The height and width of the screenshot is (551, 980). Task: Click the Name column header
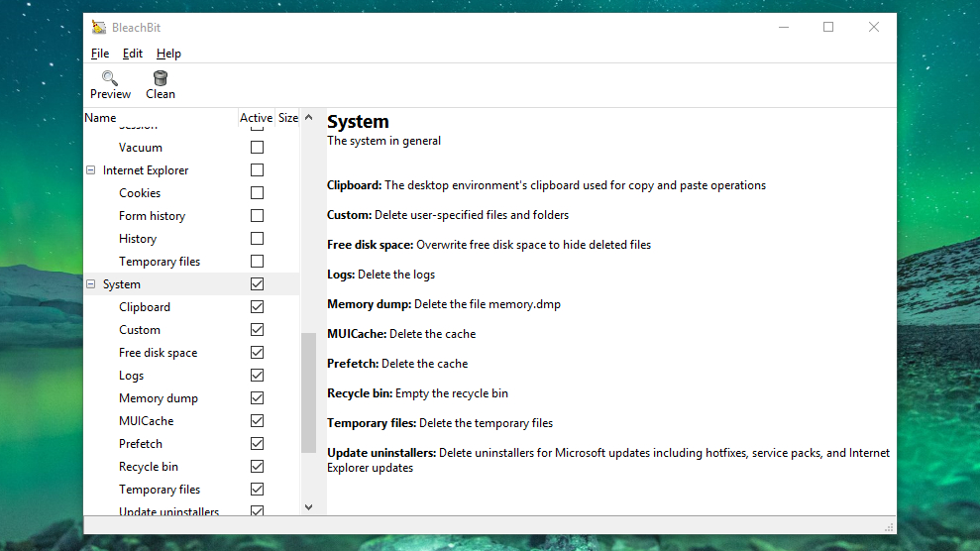(101, 118)
